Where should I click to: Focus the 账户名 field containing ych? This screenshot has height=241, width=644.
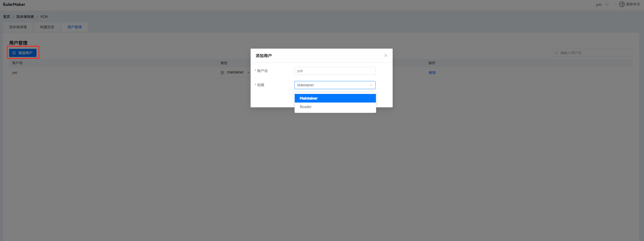pyautogui.click(x=335, y=71)
